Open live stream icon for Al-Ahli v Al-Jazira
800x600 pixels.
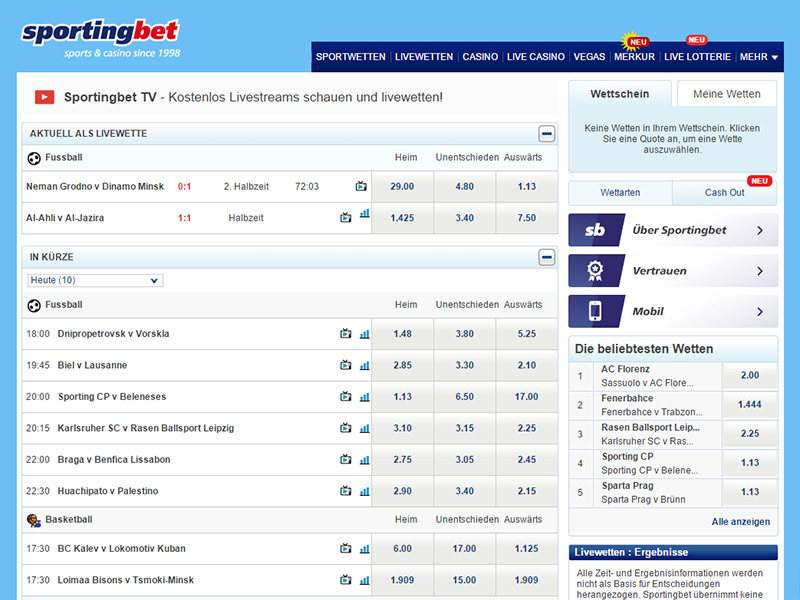coord(346,218)
